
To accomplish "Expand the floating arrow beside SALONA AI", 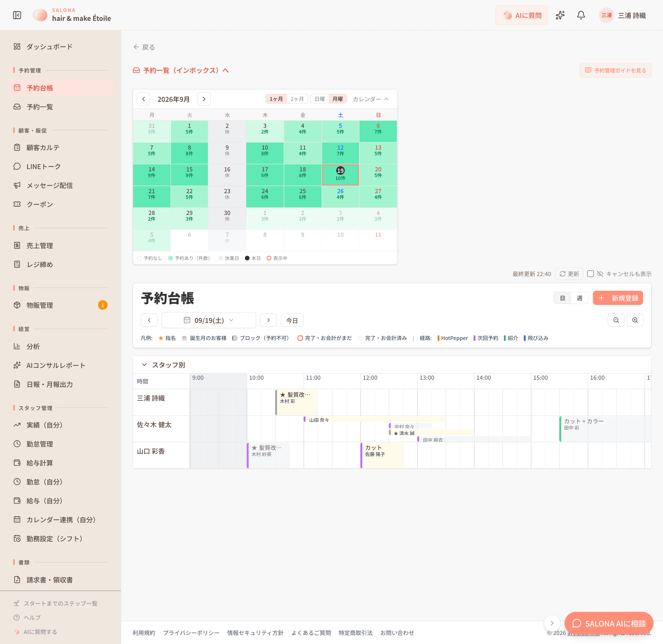I will coord(552,623).
